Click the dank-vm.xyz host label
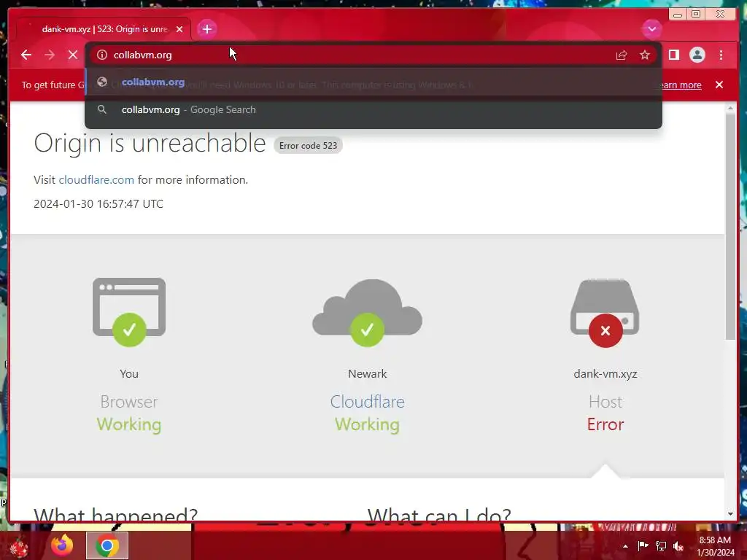 point(605,374)
